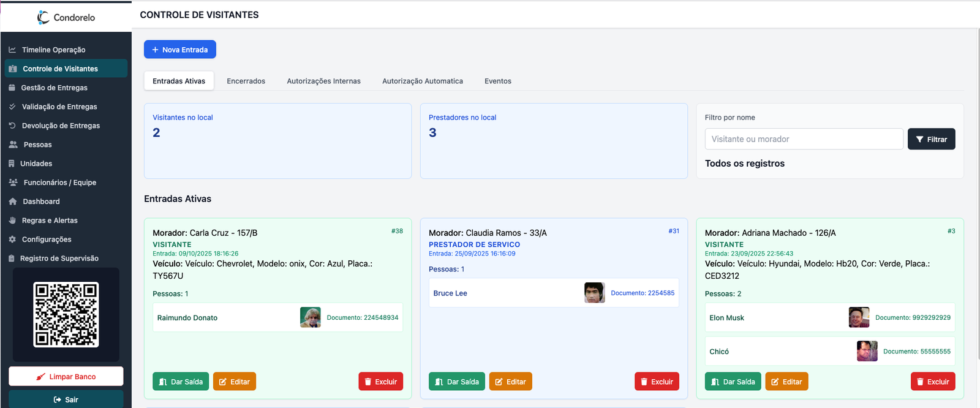Click the Dashboard home icon
The image size is (980, 408).
point(13,202)
